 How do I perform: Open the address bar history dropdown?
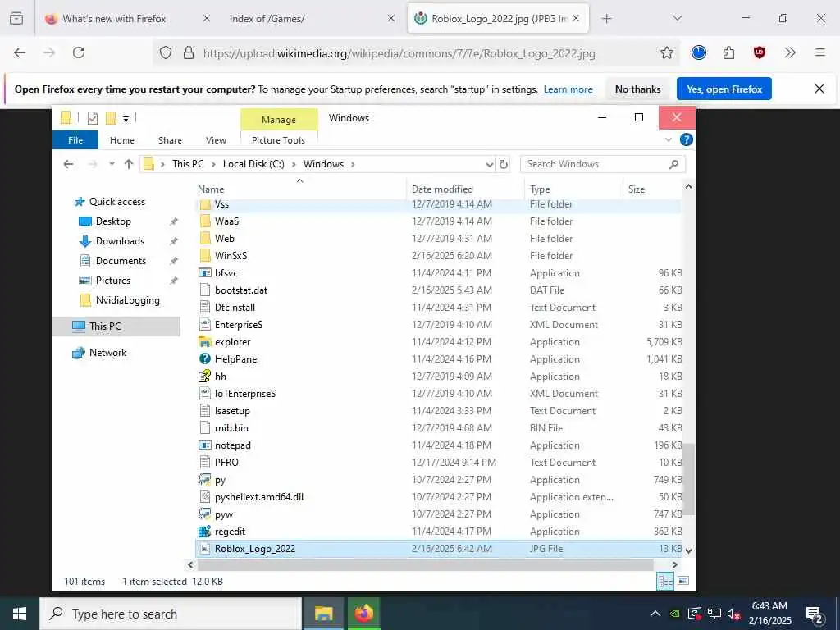(489, 164)
